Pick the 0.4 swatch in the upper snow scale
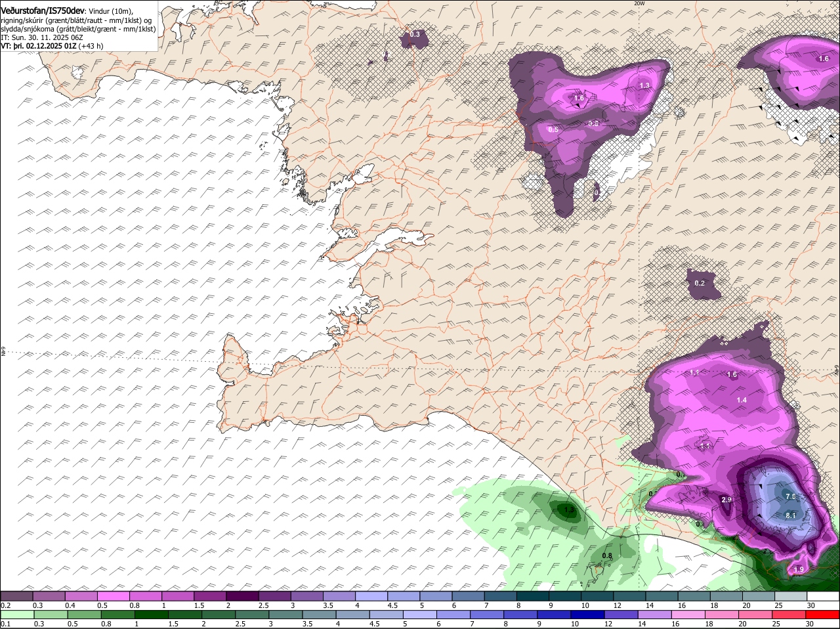 pyautogui.click(x=81, y=596)
